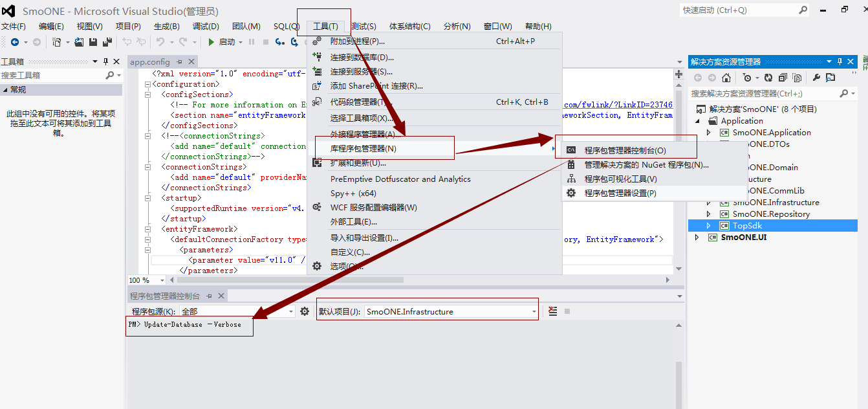This screenshot has width=868, height=409.
Task: Click the green Start debugging arrow
Action: pos(211,42)
